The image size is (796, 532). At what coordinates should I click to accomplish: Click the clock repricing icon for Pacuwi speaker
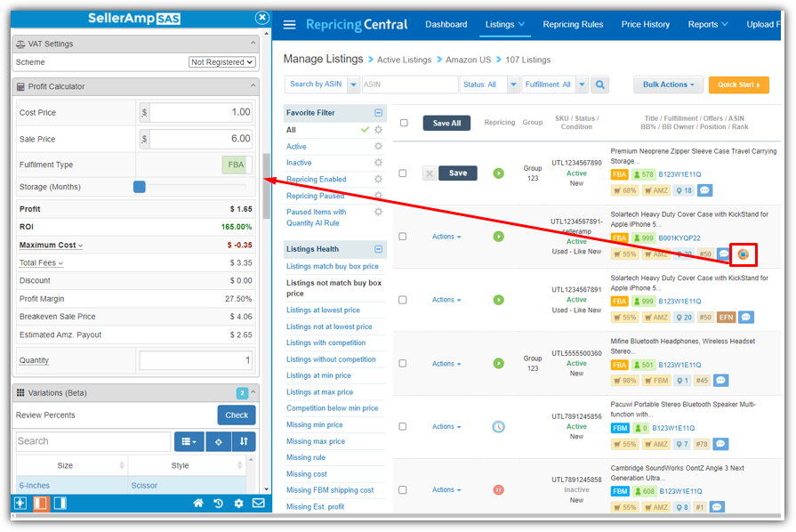(499, 427)
